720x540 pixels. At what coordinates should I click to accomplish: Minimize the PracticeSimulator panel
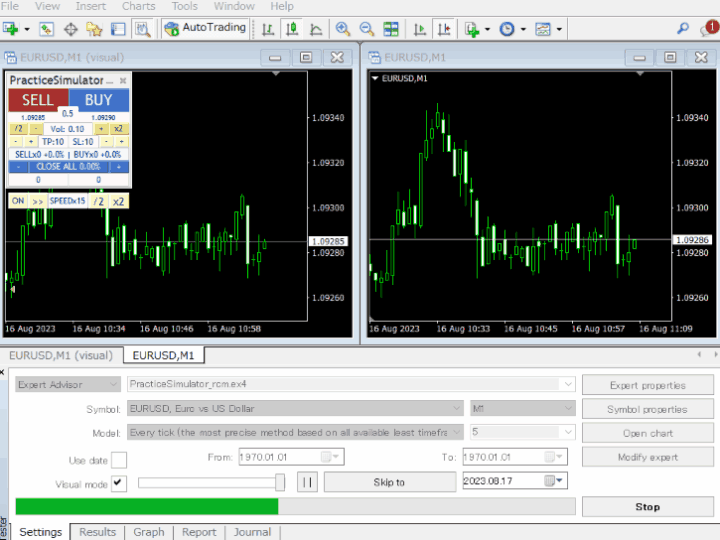pos(109,81)
